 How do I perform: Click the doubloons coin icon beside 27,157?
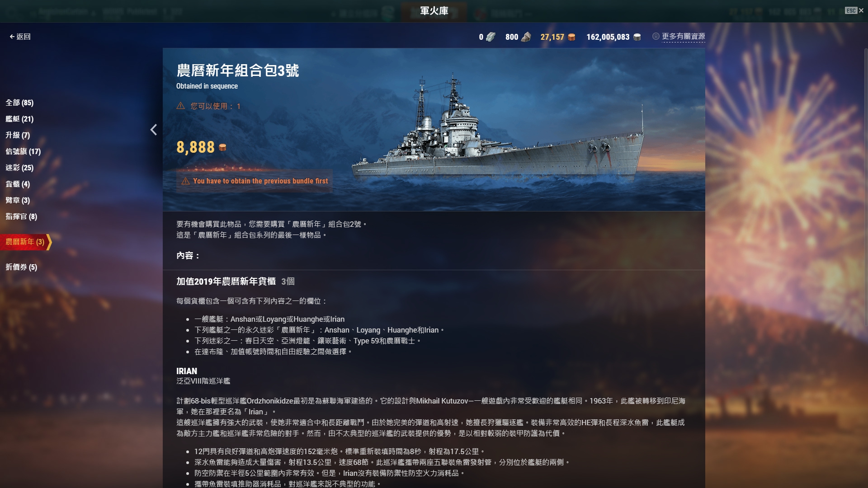tap(571, 37)
